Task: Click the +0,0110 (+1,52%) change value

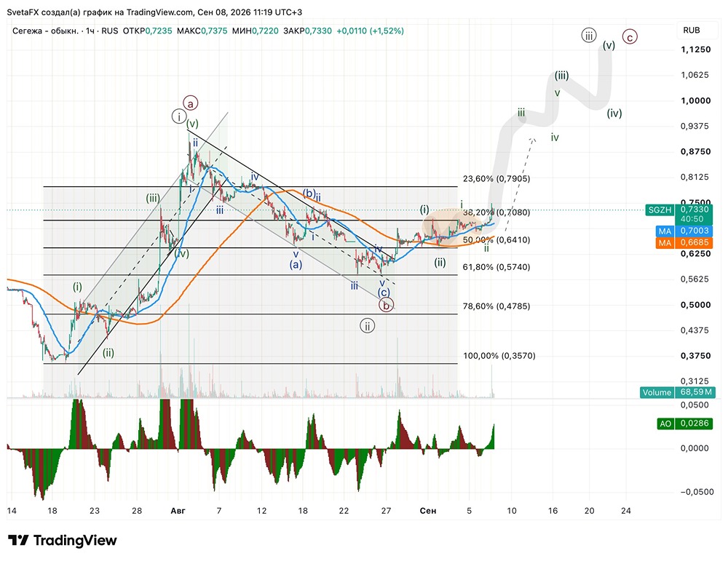Action: pos(370,31)
